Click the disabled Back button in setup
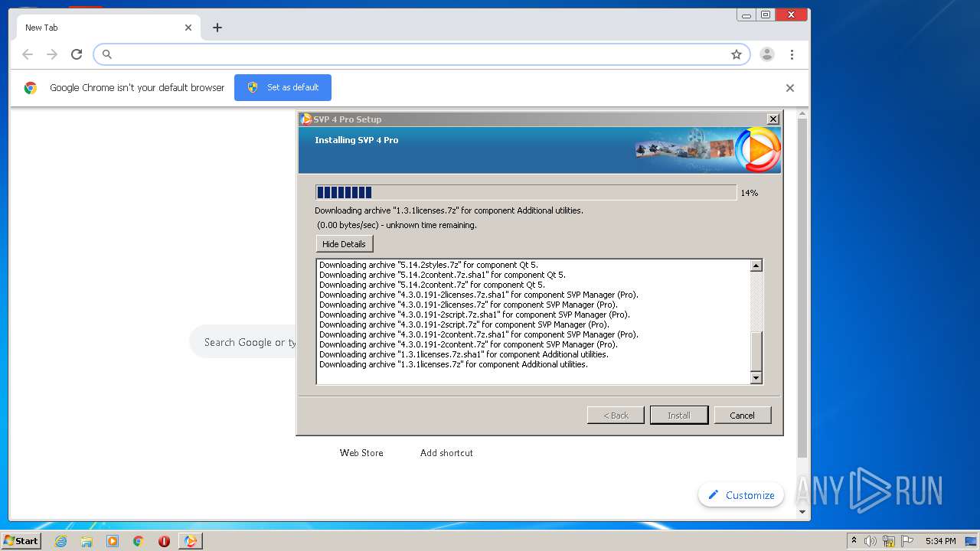This screenshot has height=551, width=980. tap(616, 416)
